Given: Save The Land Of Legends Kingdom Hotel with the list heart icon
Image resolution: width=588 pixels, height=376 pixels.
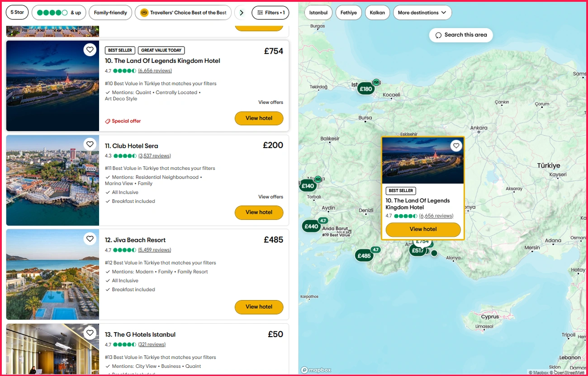Looking at the screenshot, I should pyautogui.click(x=90, y=50).
